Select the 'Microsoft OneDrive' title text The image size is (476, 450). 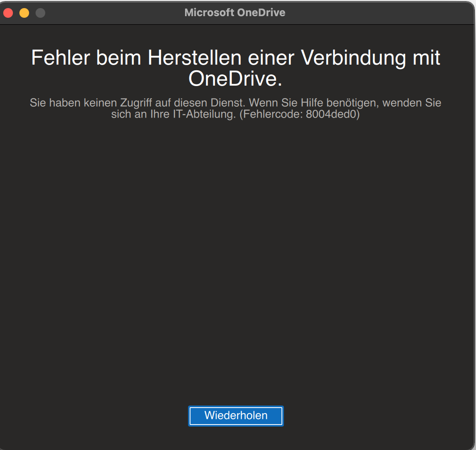235,13
